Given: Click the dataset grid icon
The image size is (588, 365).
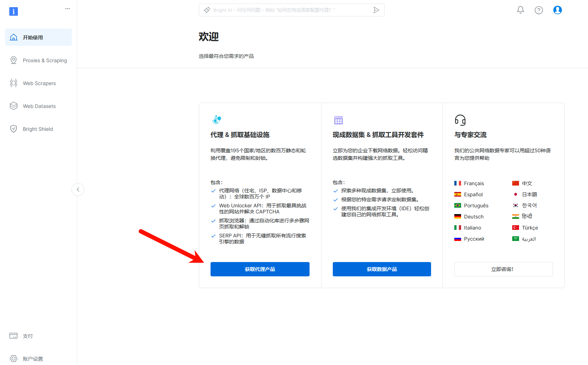Looking at the screenshot, I should pos(339,120).
